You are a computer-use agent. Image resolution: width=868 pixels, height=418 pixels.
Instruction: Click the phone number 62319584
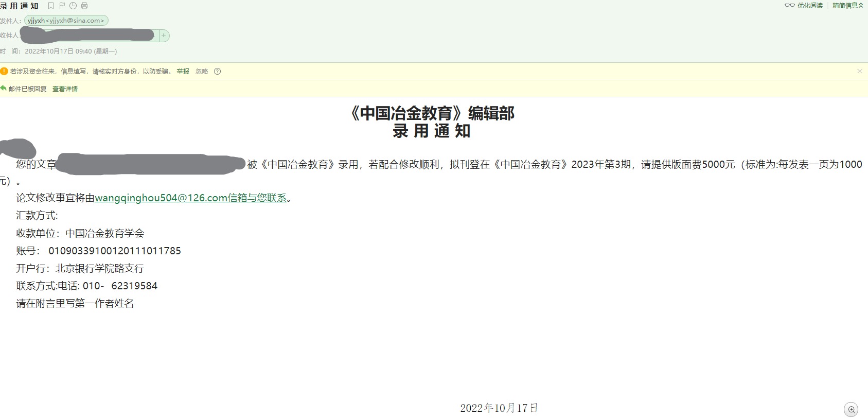[134, 286]
